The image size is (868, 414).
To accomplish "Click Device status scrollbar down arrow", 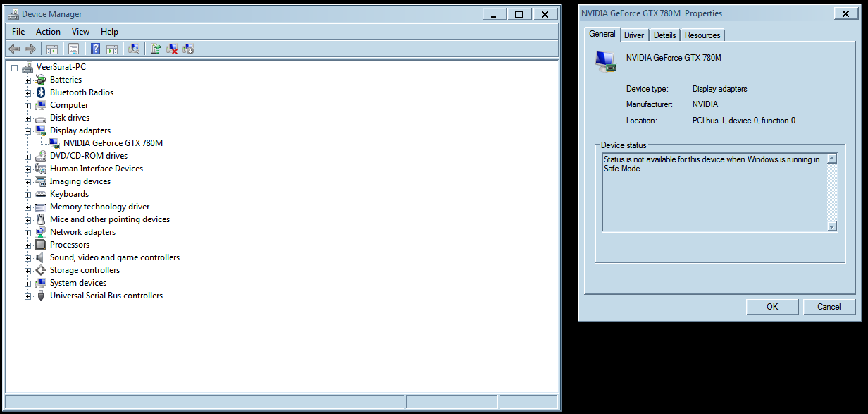I will coord(832,226).
